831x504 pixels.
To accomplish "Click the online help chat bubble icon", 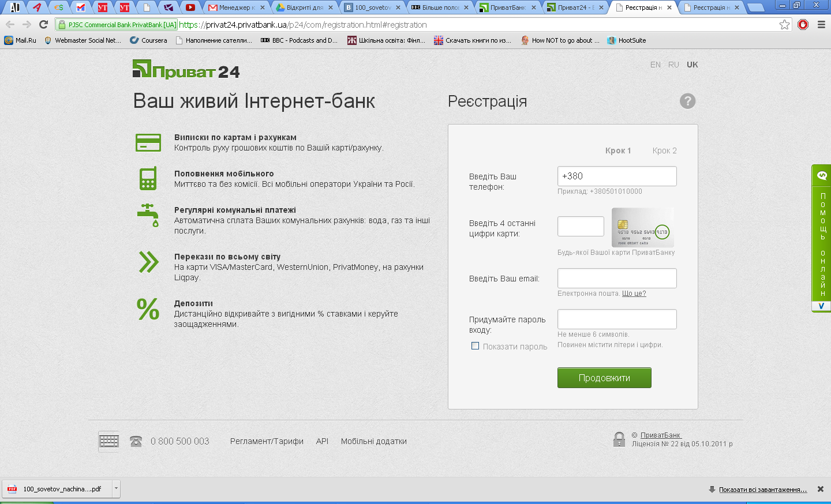I will (822, 175).
